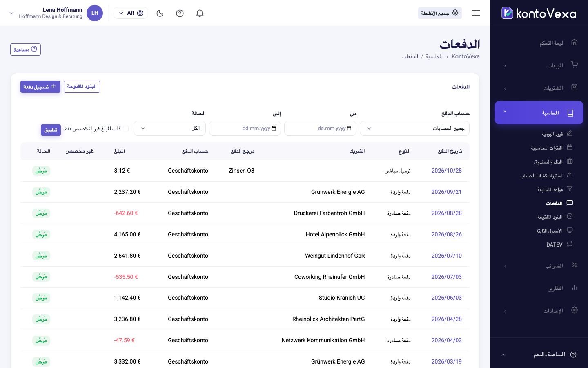Enable ذات المبلغ غير المخصص فقط checkbox
This screenshot has height=368, width=588.
[x=126, y=128]
